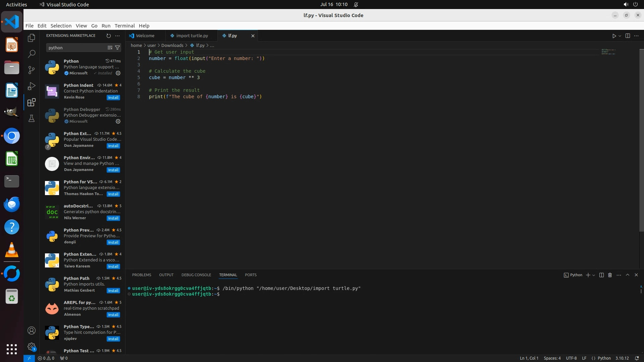This screenshot has width=644, height=362.
Task: Click the Kill Terminal trash icon
Action: coord(610,275)
